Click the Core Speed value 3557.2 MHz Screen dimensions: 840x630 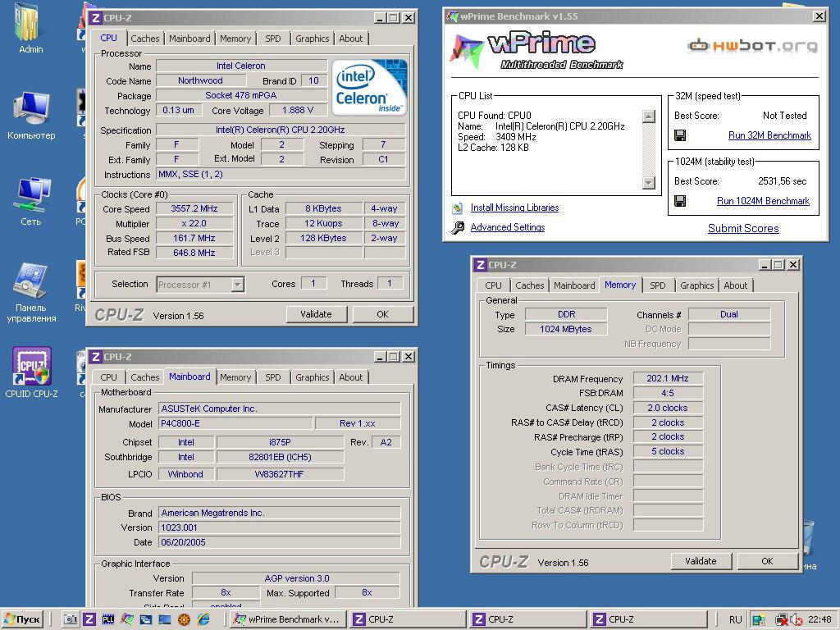pos(194,209)
